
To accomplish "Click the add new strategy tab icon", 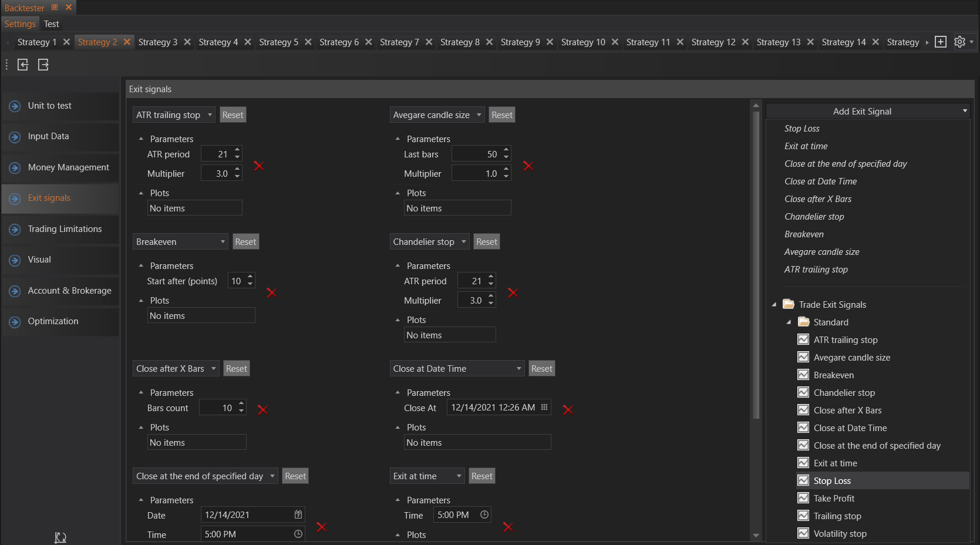I will pos(941,42).
